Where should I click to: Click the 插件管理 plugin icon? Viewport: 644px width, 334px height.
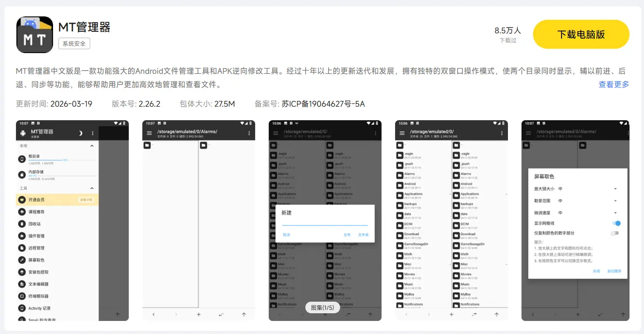[22, 236]
